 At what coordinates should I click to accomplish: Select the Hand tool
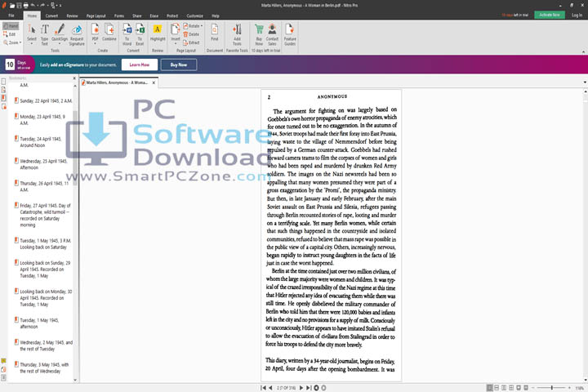click(x=11, y=26)
